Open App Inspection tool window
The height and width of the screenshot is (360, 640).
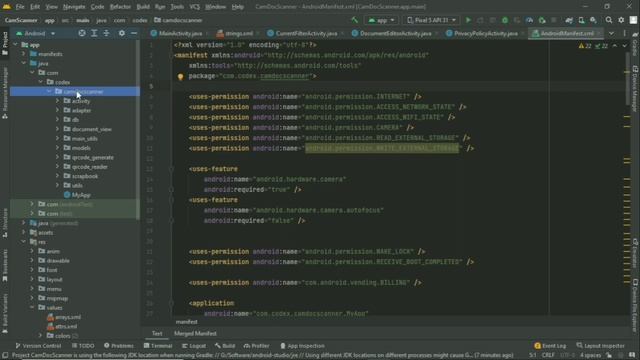tap(302, 346)
